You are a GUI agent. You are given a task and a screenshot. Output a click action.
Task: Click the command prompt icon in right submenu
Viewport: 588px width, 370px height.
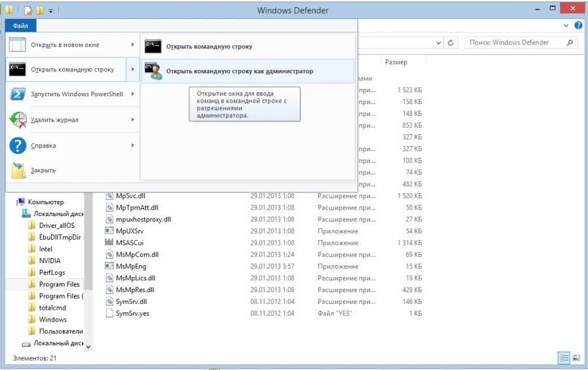click(x=153, y=46)
